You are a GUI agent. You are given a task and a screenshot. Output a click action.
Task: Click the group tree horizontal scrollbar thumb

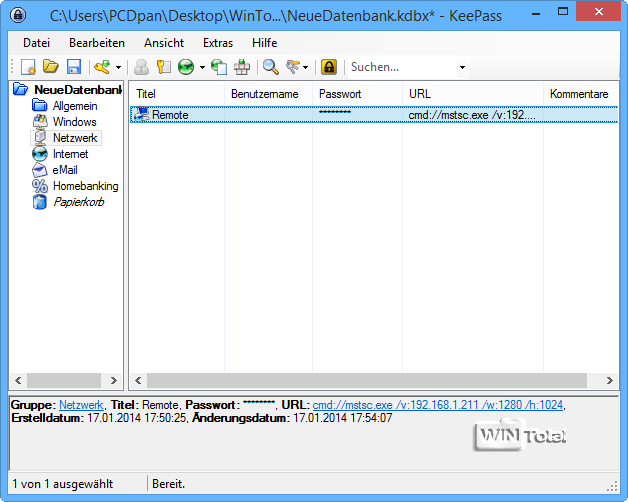pyautogui.click(x=64, y=380)
